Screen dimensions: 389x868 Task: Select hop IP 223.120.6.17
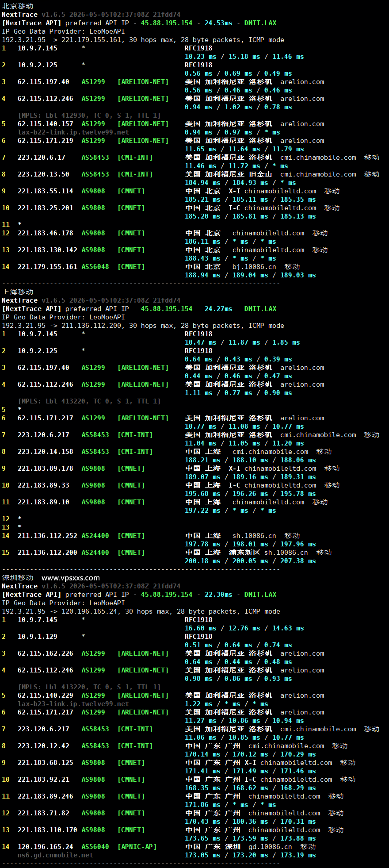tap(42, 157)
